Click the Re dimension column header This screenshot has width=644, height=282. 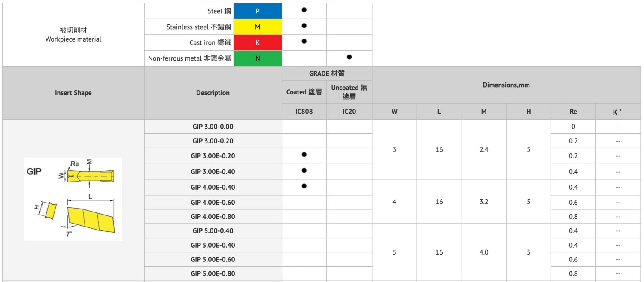pyautogui.click(x=573, y=112)
